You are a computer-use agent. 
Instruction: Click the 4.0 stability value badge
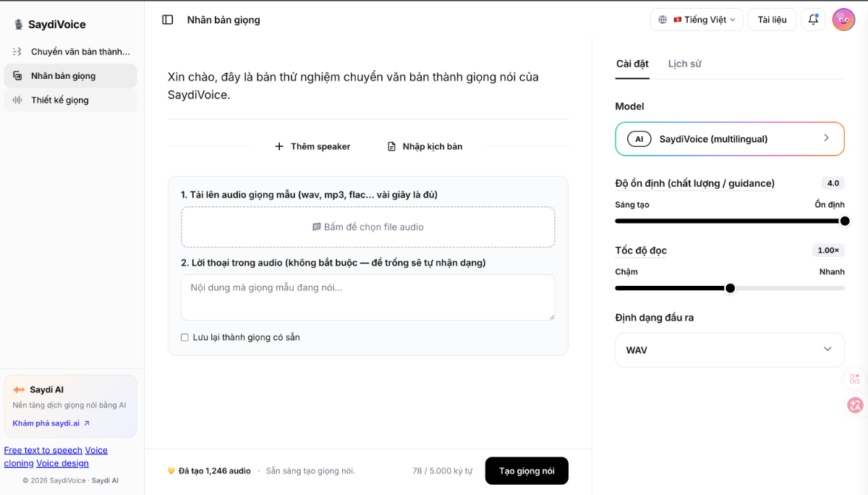(833, 183)
